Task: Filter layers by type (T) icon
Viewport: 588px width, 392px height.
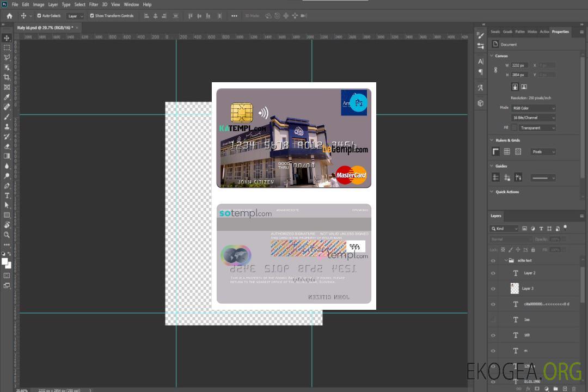Action: click(541, 229)
